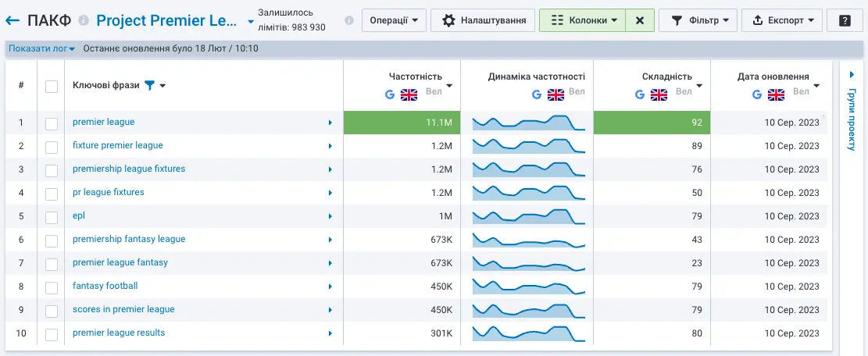Click the X button beside Колонки

coord(640,20)
